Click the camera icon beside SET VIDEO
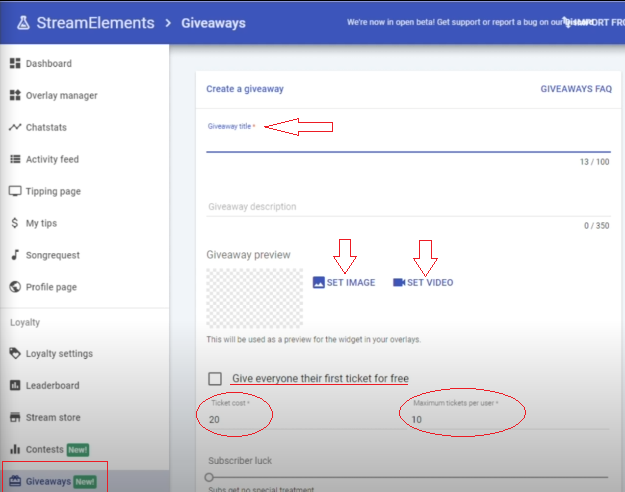Viewport: 625px width, 492px height. point(399,282)
